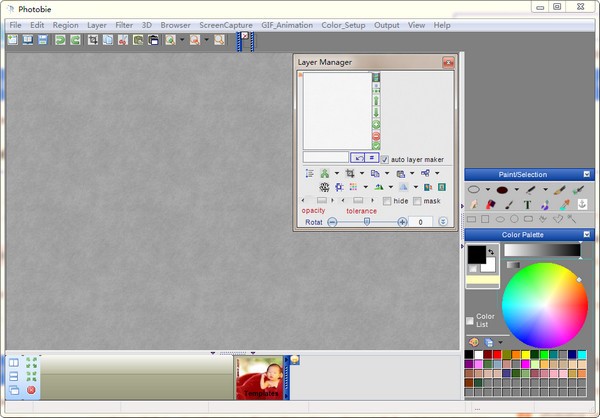Click the copy icon in top toolbar
This screenshot has width=600, height=418.
[x=108, y=39]
